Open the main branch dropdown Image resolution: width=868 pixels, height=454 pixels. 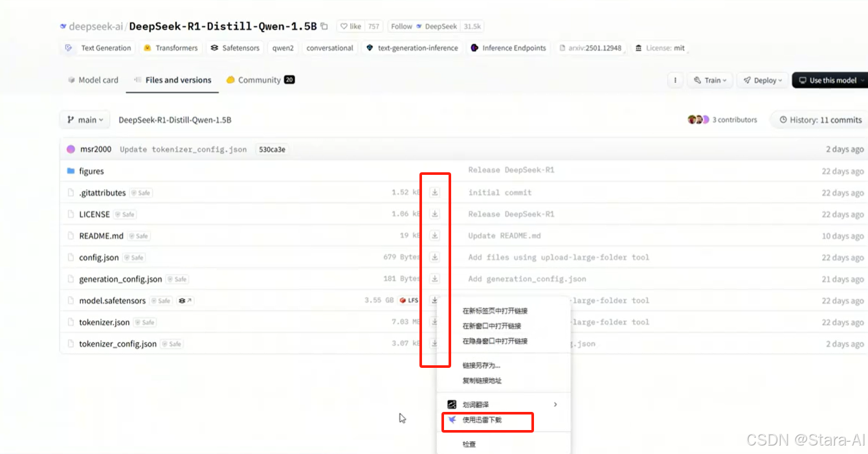pyautogui.click(x=85, y=120)
